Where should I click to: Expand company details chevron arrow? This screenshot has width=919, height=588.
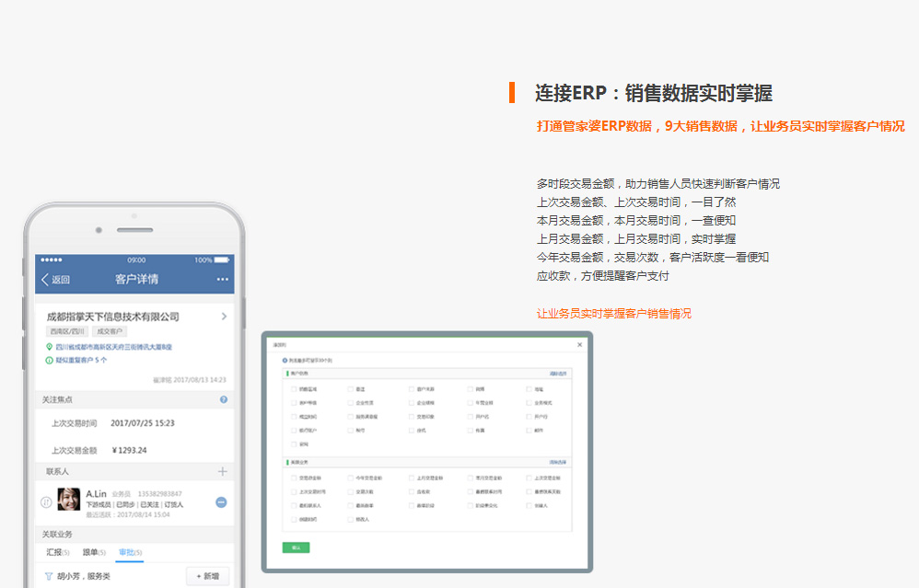[x=224, y=317]
